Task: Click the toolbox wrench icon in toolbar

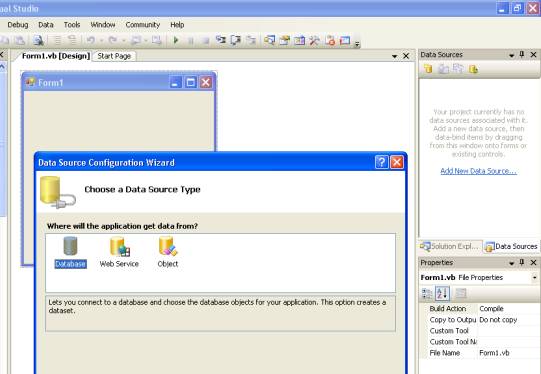Action: click(x=314, y=40)
